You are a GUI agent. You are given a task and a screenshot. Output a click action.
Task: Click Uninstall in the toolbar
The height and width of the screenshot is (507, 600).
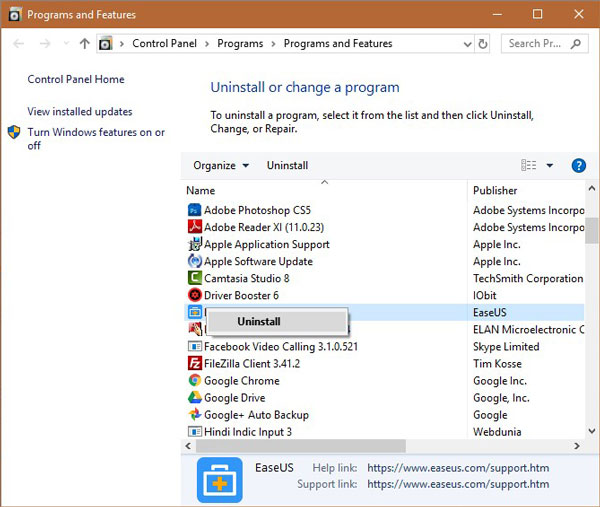287,165
